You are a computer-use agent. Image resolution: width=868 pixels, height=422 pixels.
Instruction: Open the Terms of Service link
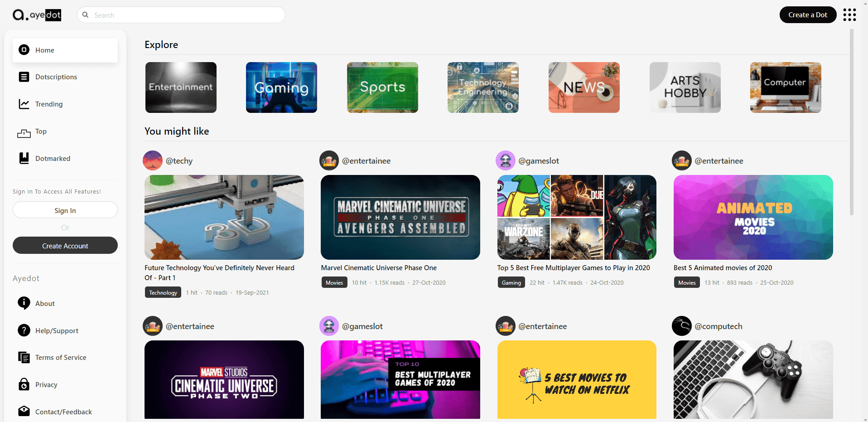point(65,358)
